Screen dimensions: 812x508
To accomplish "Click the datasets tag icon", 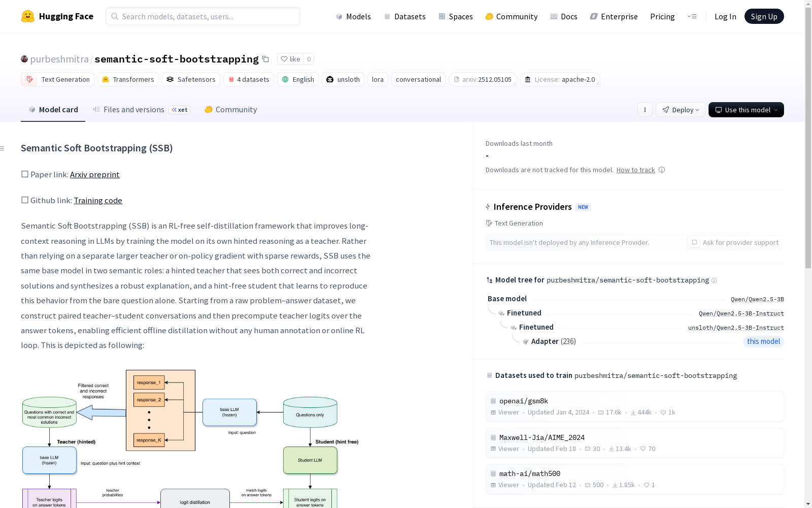I will pos(231,79).
